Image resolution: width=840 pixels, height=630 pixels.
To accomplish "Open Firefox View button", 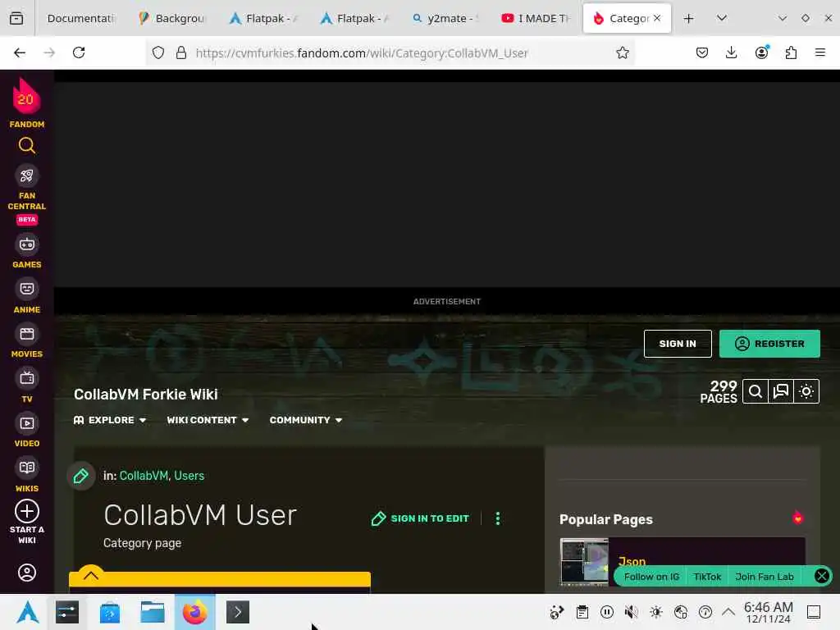I will click(x=16, y=18).
